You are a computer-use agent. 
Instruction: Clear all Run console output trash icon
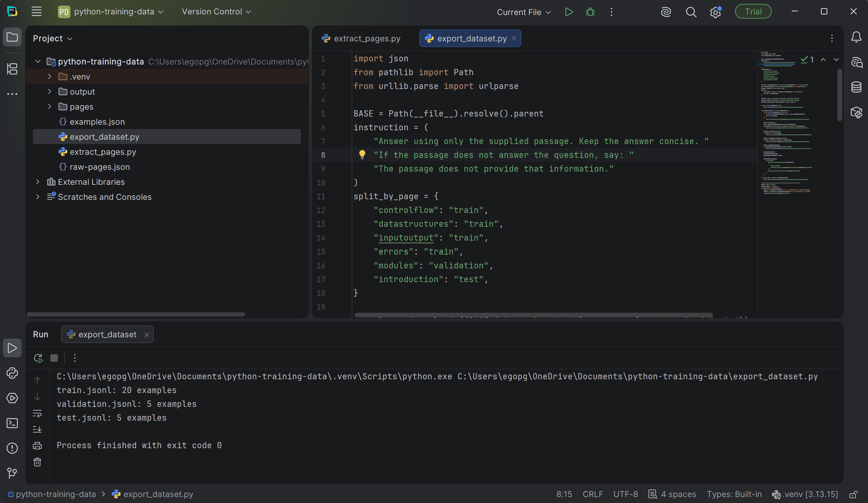pyautogui.click(x=37, y=462)
